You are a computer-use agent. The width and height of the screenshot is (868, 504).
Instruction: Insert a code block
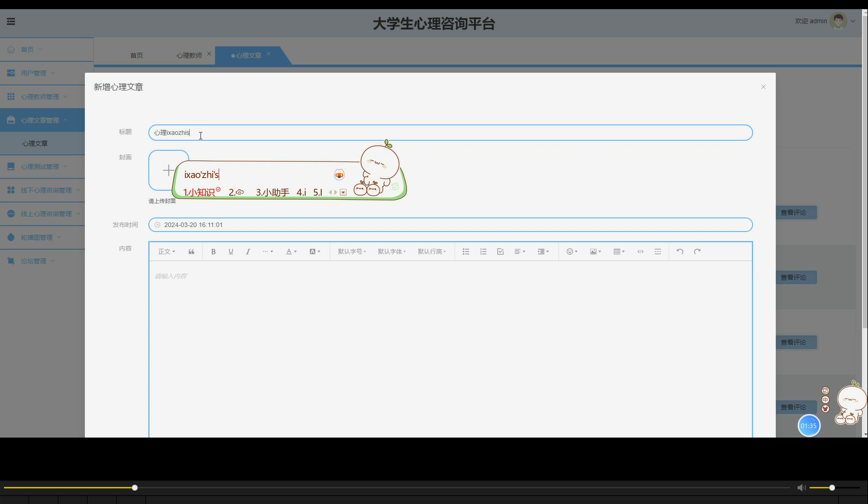[x=640, y=251]
